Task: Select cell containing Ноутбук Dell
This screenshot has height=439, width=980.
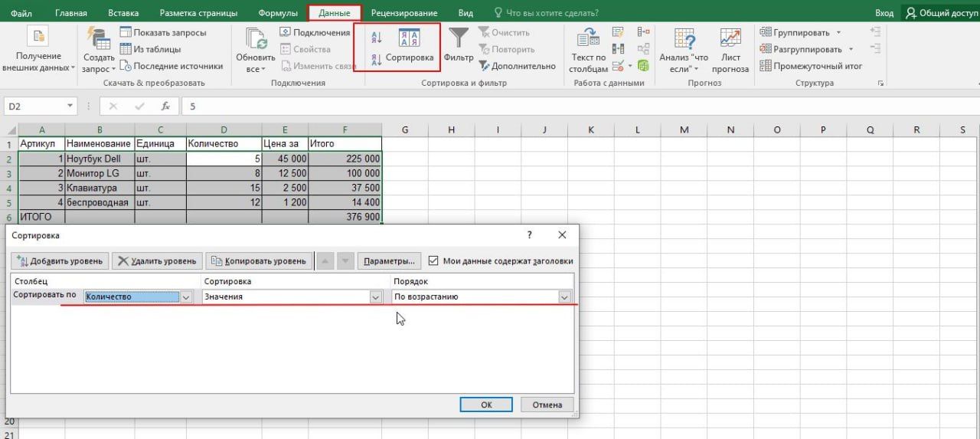Action: (x=100, y=159)
